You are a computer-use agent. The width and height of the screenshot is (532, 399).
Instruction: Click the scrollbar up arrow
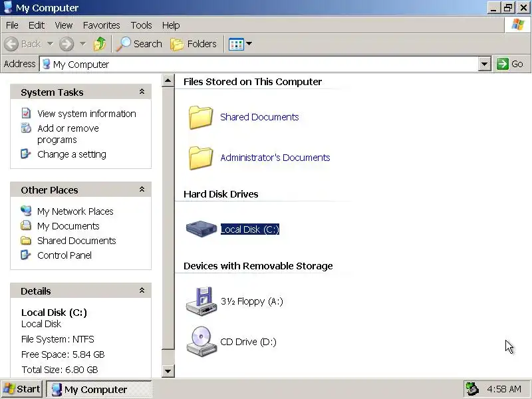[x=168, y=80]
